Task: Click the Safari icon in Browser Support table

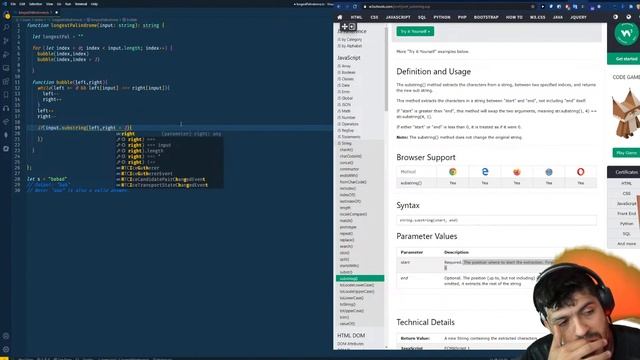Action: [549, 172]
